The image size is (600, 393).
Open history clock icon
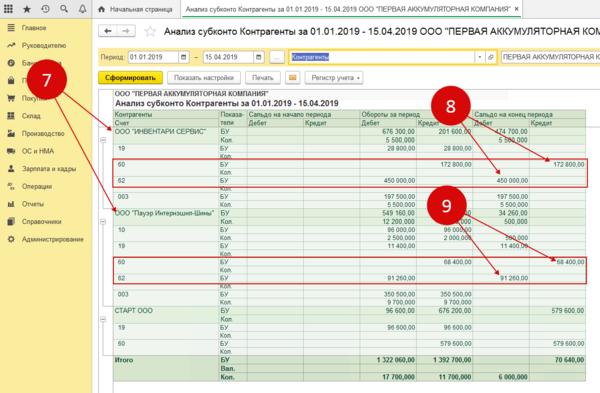coord(46,8)
